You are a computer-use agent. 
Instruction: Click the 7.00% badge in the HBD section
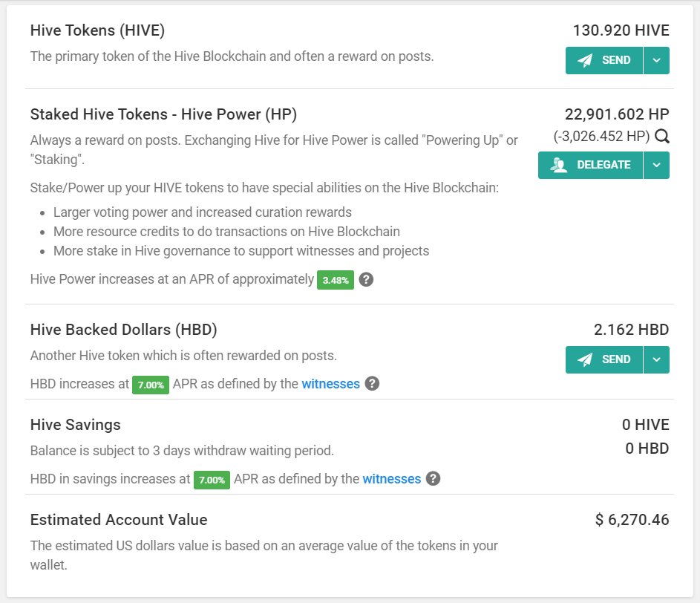pyautogui.click(x=151, y=385)
